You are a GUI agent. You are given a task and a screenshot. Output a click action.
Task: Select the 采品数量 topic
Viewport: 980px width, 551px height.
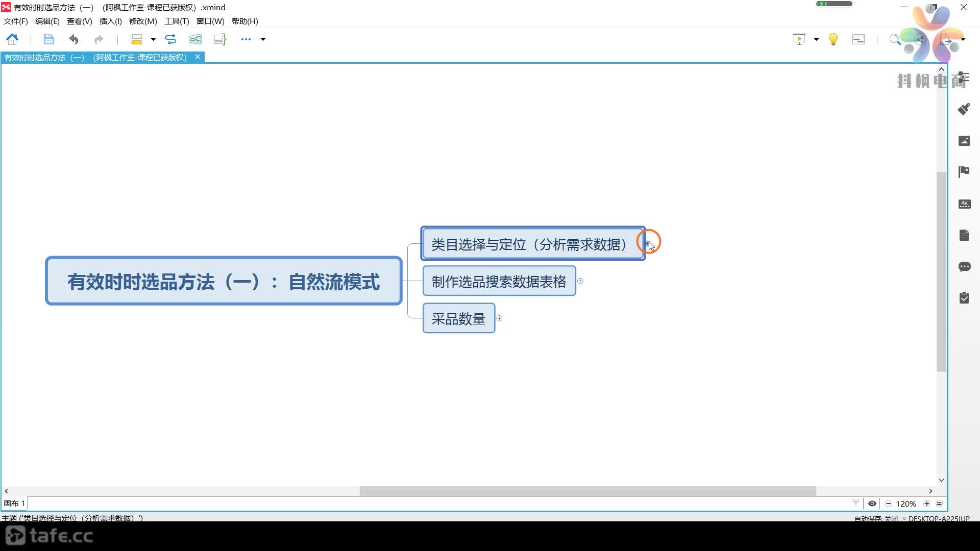(x=458, y=318)
